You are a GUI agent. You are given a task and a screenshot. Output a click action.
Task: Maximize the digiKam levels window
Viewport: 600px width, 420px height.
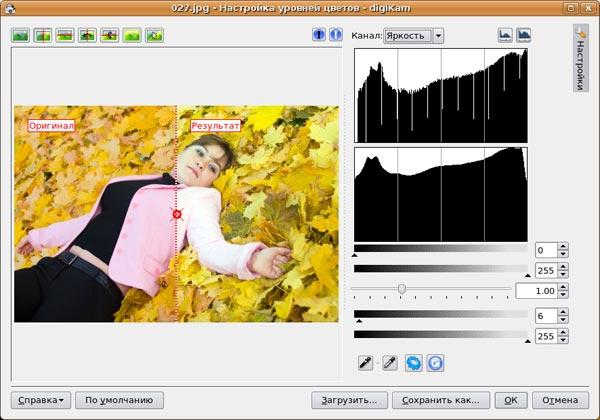[x=571, y=8]
